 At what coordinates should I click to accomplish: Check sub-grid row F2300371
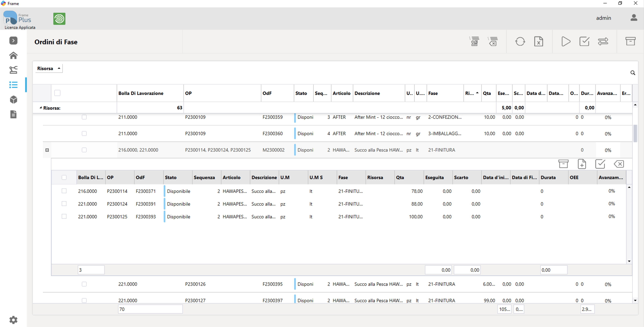tap(64, 191)
